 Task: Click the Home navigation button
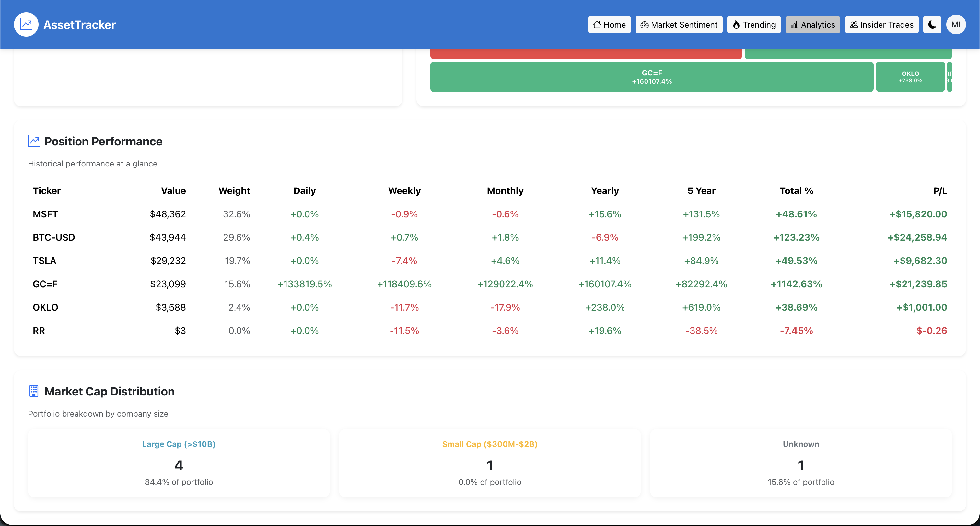[x=609, y=24]
